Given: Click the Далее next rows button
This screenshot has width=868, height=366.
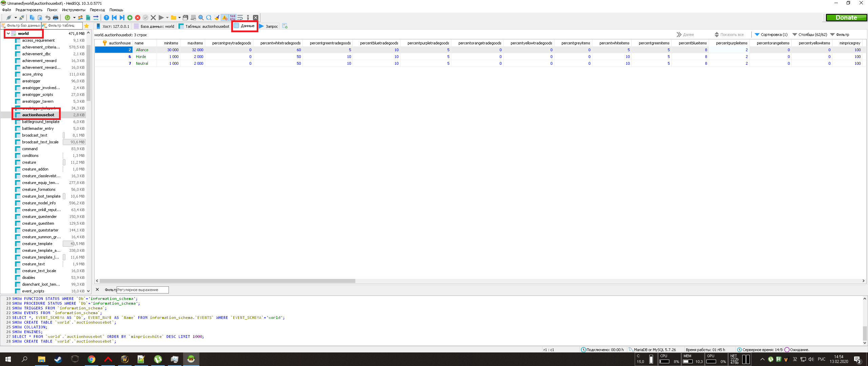Looking at the screenshot, I should 685,35.
